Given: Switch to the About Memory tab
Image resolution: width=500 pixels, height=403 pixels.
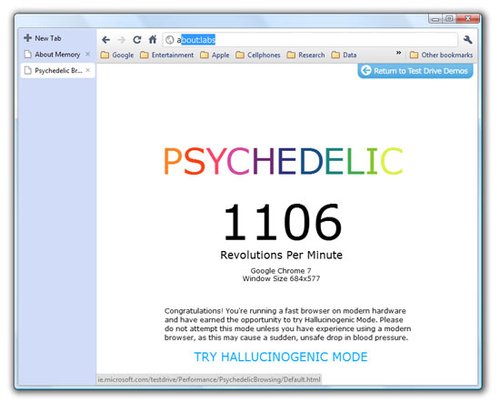Looking at the screenshot, I should tap(53, 54).
